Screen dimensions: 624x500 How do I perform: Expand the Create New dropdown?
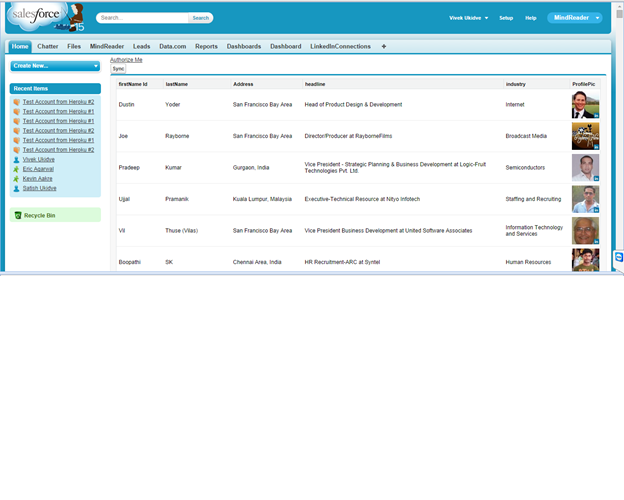55,66
